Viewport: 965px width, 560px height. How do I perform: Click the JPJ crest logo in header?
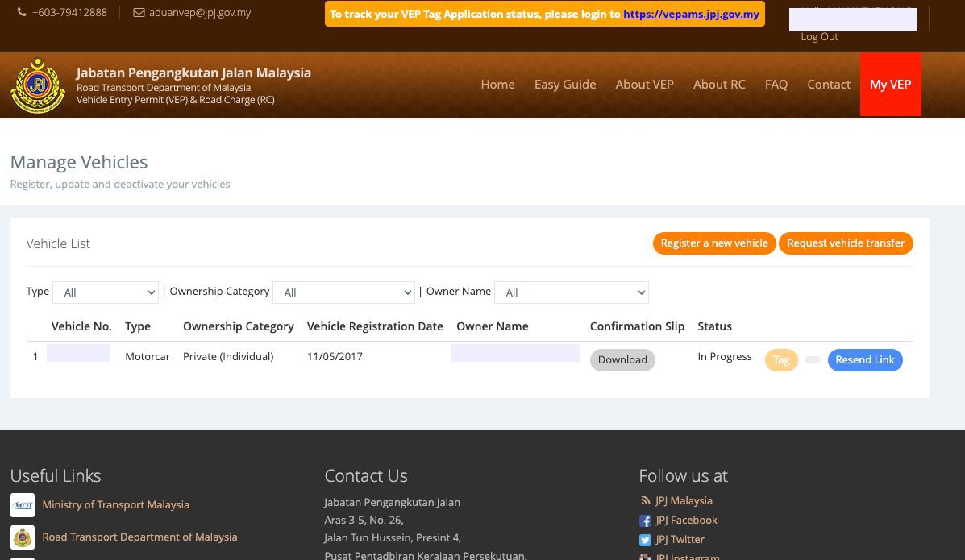38,85
